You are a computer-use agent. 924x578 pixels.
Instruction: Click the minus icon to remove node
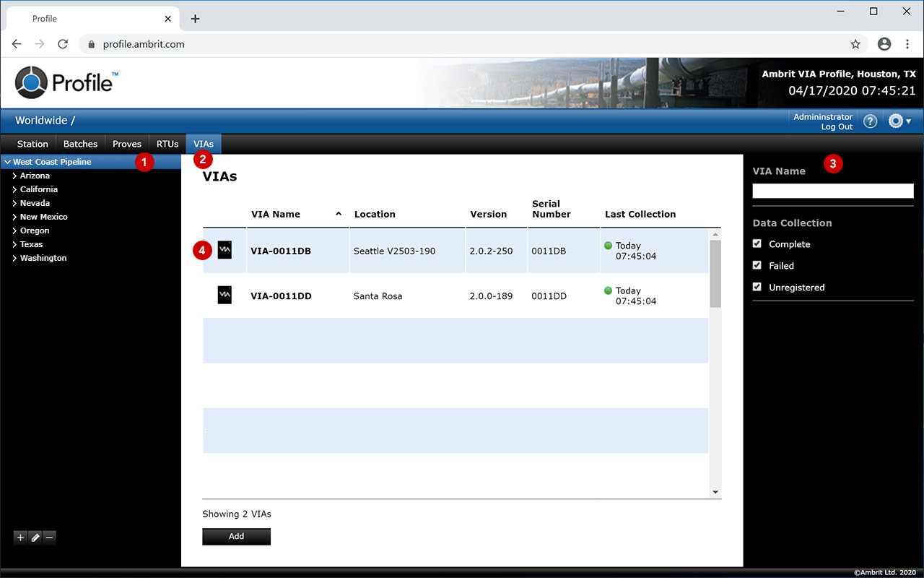pyautogui.click(x=49, y=537)
